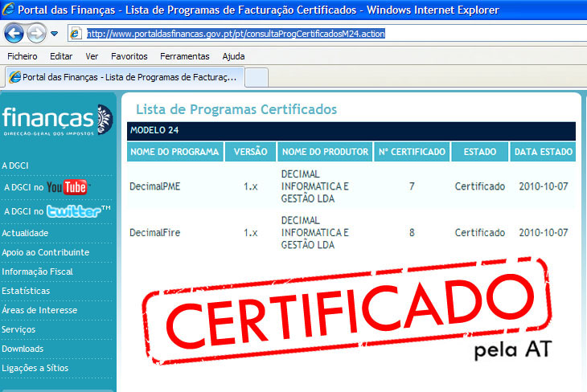Viewport: 587px width, 392px height.
Task: Open Áreas de Interesse link
Action: (39, 310)
